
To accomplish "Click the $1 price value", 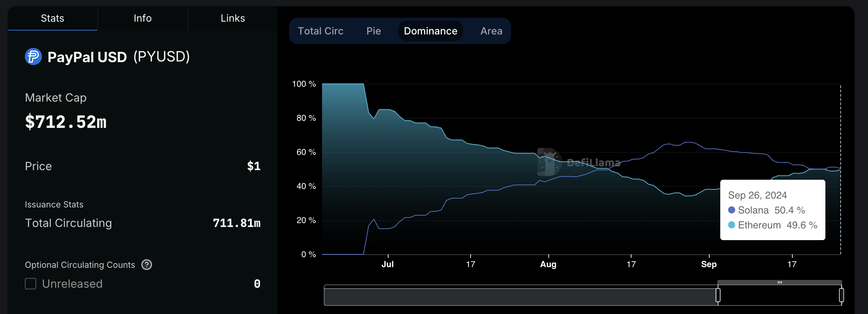I will coord(254,166).
